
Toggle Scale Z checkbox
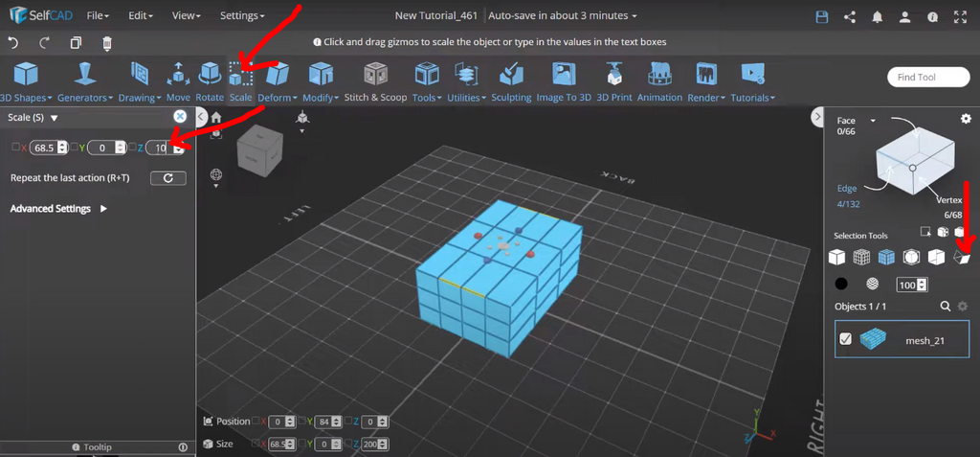pyautogui.click(x=132, y=148)
